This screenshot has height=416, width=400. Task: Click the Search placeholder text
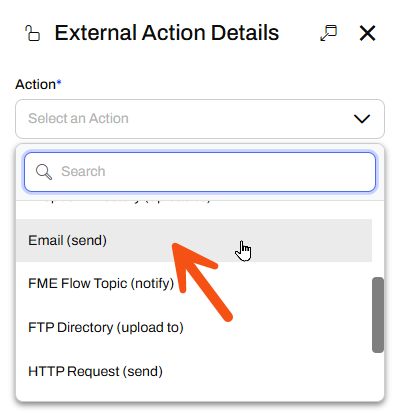click(83, 172)
